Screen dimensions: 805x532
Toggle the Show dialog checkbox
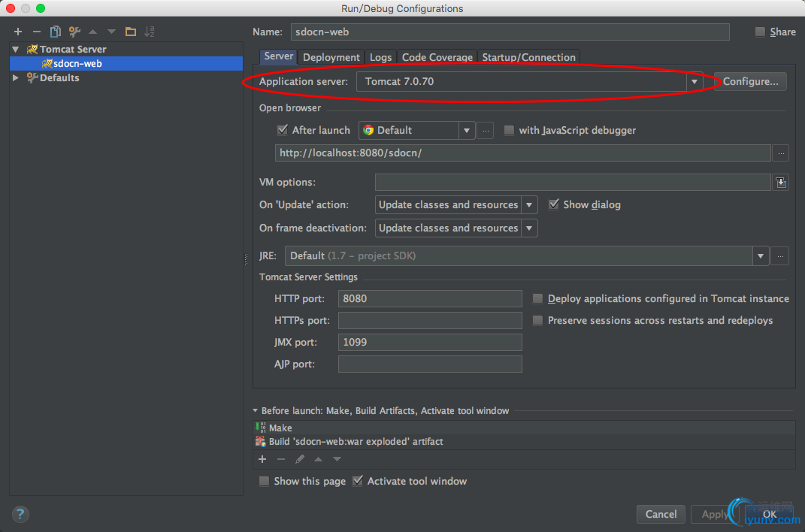[553, 204]
